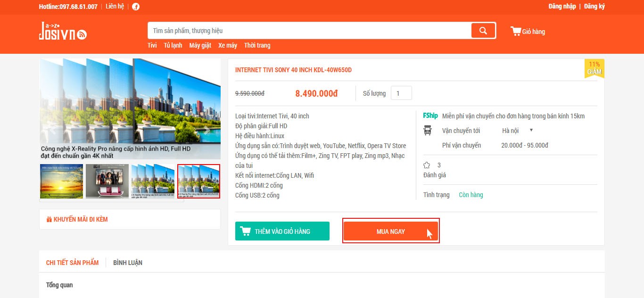Viewport: 644px width, 298px height.
Task: Click the gift icon beside Khuyến mãi đi kèm
Action: coord(49,219)
